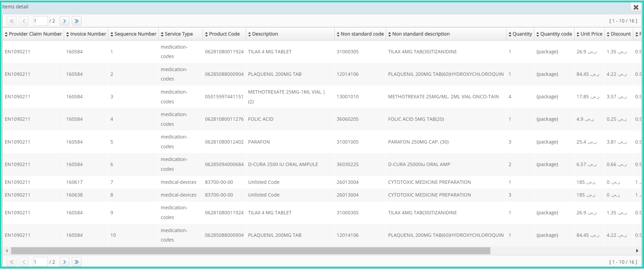Click scroll right arrow on horizontal scrollbar

(637, 251)
